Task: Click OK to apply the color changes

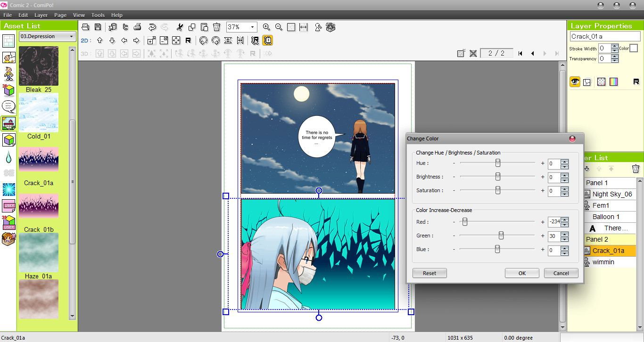Action: pos(522,273)
